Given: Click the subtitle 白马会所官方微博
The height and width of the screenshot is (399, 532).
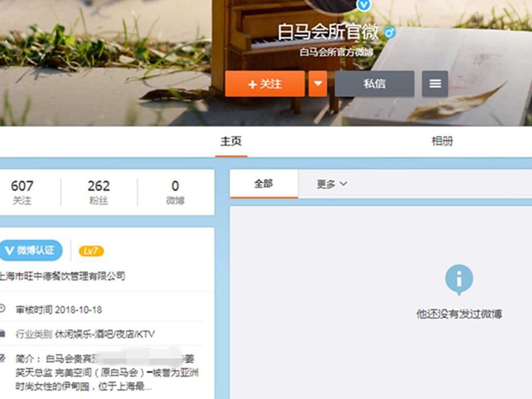Looking at the screenshot, I should (x=337, y=52).
